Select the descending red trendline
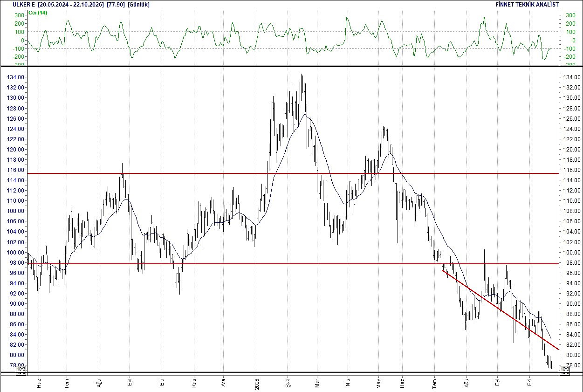 click(500, 309)
